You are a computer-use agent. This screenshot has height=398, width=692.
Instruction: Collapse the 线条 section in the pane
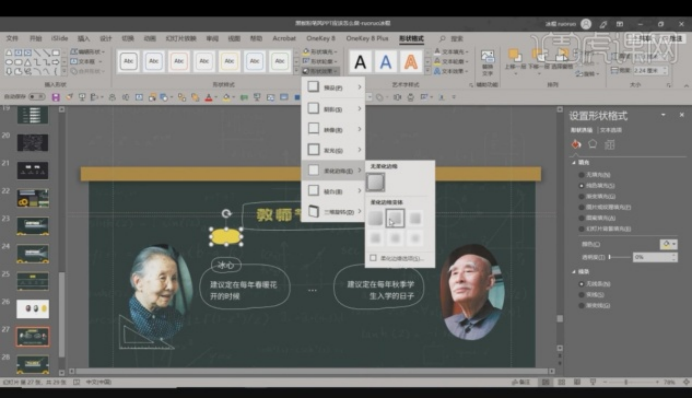574,272
